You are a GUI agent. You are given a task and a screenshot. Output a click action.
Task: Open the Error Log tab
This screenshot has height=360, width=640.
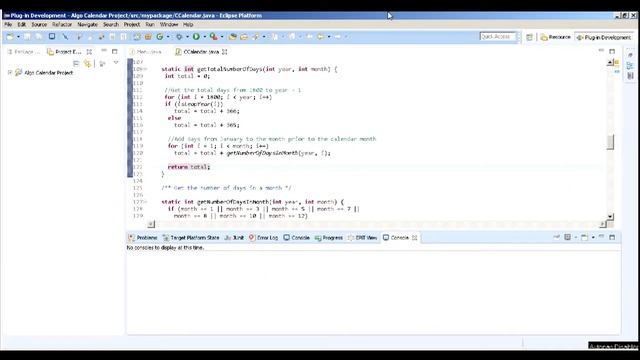click(263, 238)
